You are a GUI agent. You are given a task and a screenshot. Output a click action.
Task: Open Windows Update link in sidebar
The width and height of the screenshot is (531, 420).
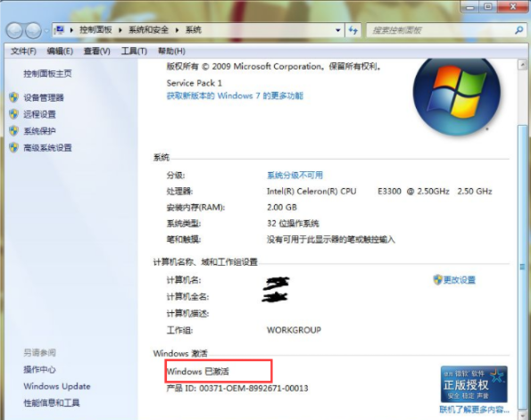57,386
